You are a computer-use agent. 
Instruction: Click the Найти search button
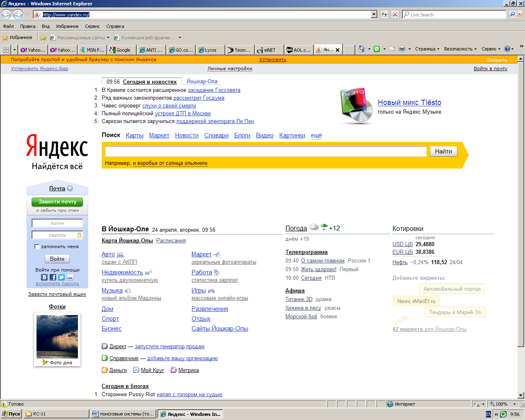point(443,151)
